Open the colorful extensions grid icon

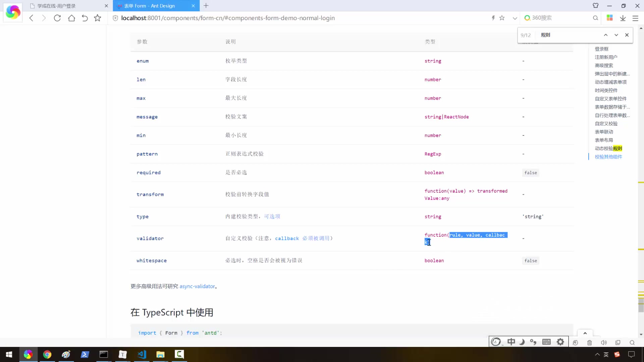(610, 18)
